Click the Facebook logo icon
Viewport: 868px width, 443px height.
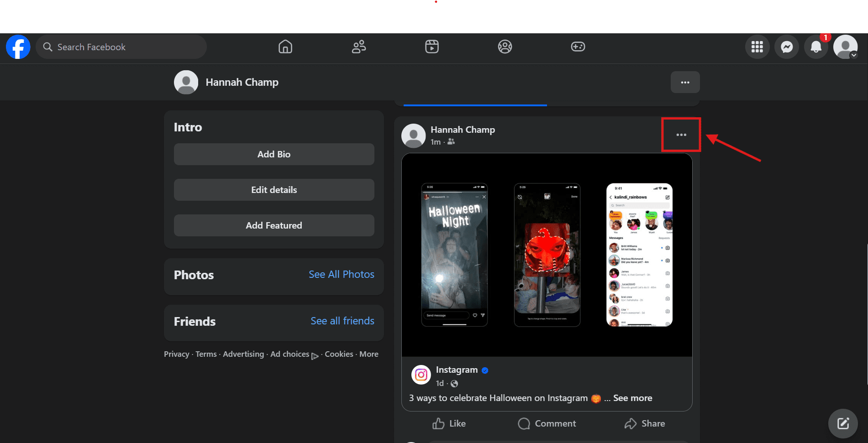click(18, 47)
